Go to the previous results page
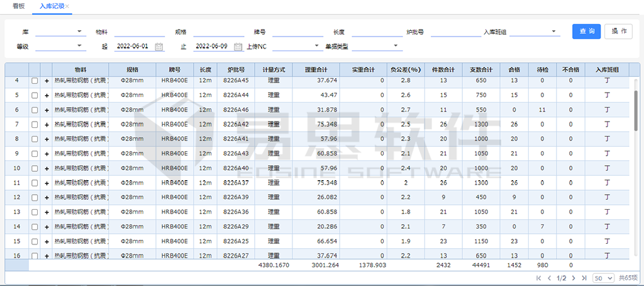This screenshot has width=644, height=286. [x=549, y=278]
